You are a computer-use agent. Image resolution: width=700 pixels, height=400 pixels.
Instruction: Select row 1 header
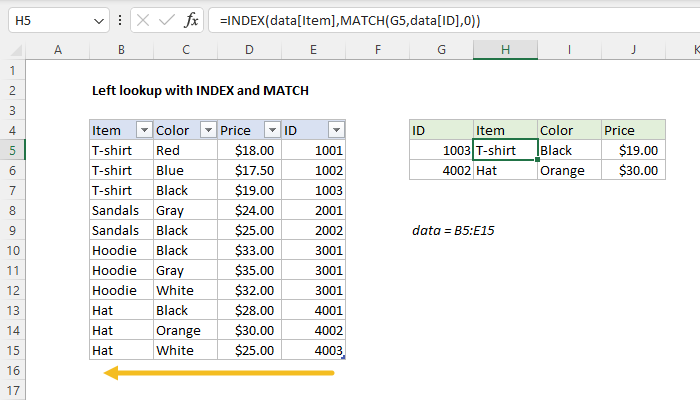point(12,71)
